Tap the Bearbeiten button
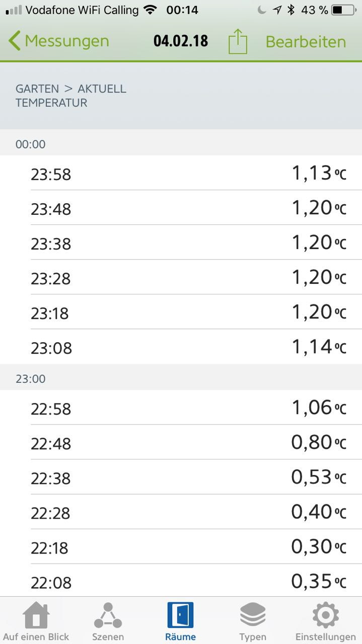This screenshot has height=644, width=362. point(306,41)
